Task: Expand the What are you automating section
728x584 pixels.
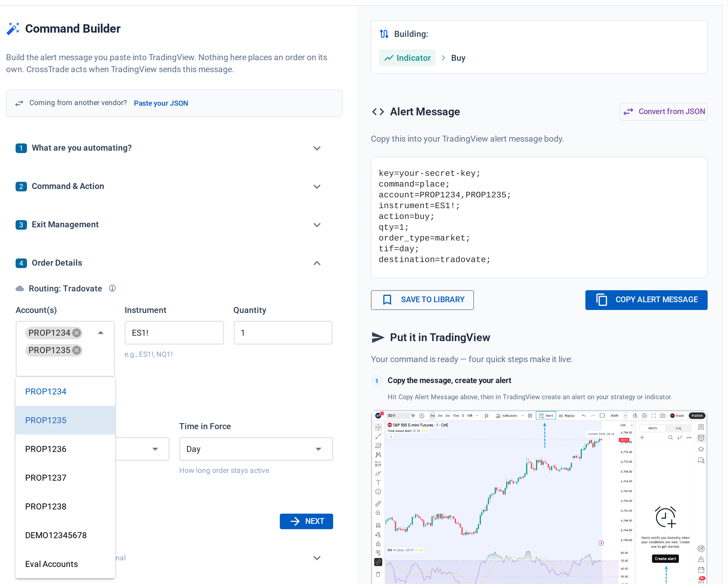Action: (x=317, y=148)
